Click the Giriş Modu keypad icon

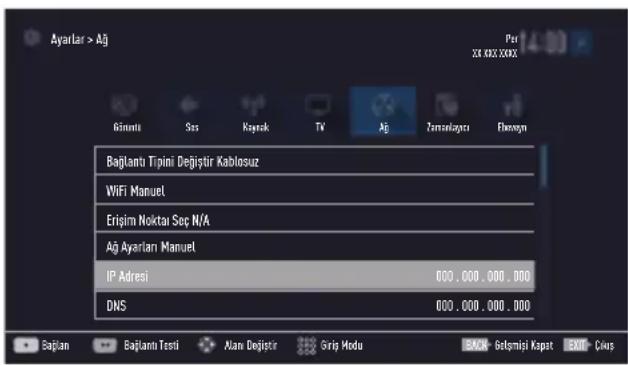point(306,345)
